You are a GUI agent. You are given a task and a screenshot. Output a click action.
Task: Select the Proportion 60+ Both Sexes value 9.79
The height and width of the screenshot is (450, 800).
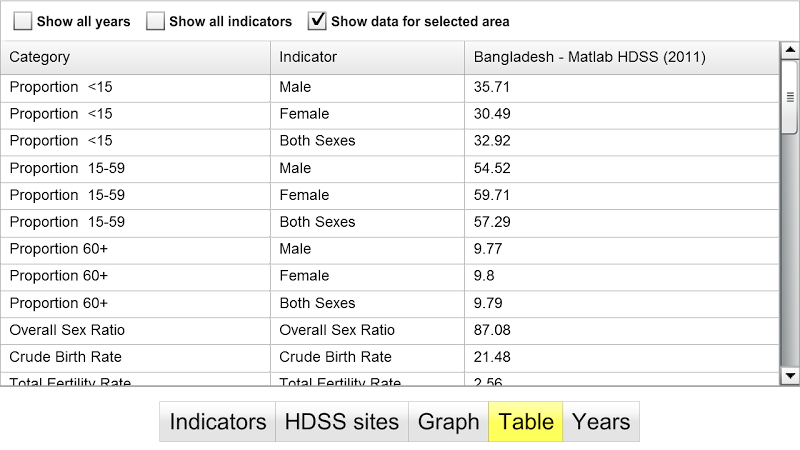pyautogui.click(x=489, y=303)
